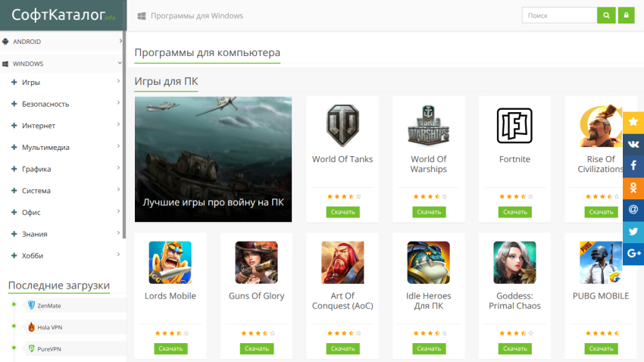
Task: Click the PureVPN shield icon
Action: 31,349
